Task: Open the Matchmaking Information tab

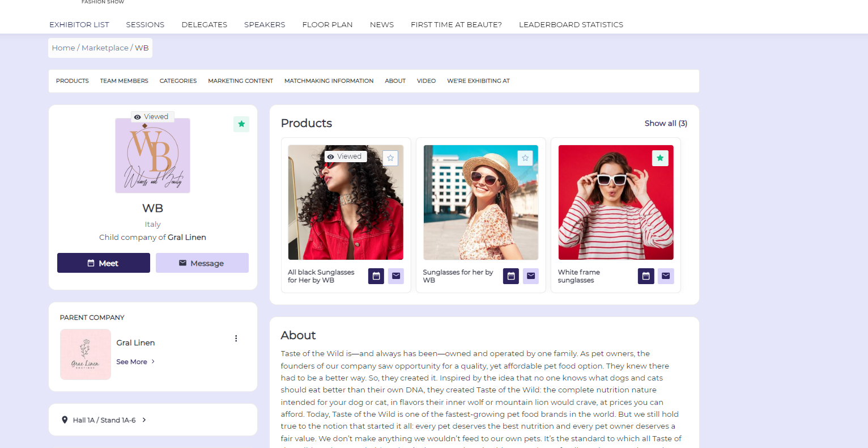Action: pos(329,81)
